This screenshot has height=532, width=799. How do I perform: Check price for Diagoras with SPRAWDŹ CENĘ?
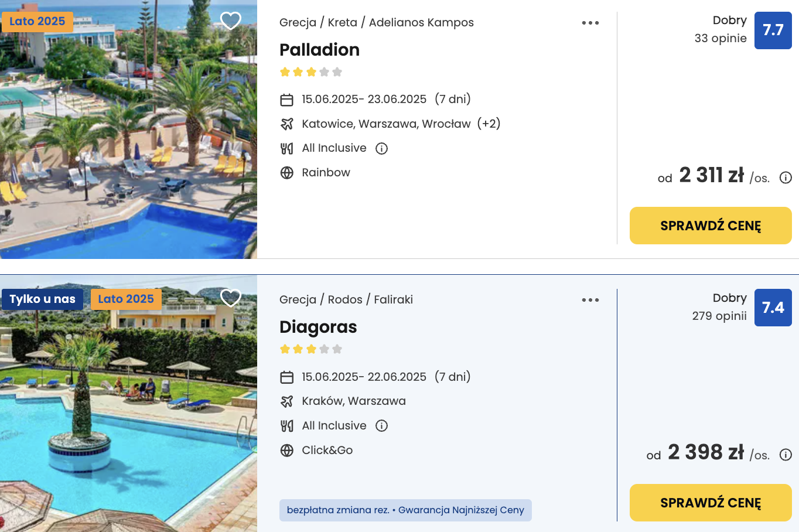click(x=711, y=503)
